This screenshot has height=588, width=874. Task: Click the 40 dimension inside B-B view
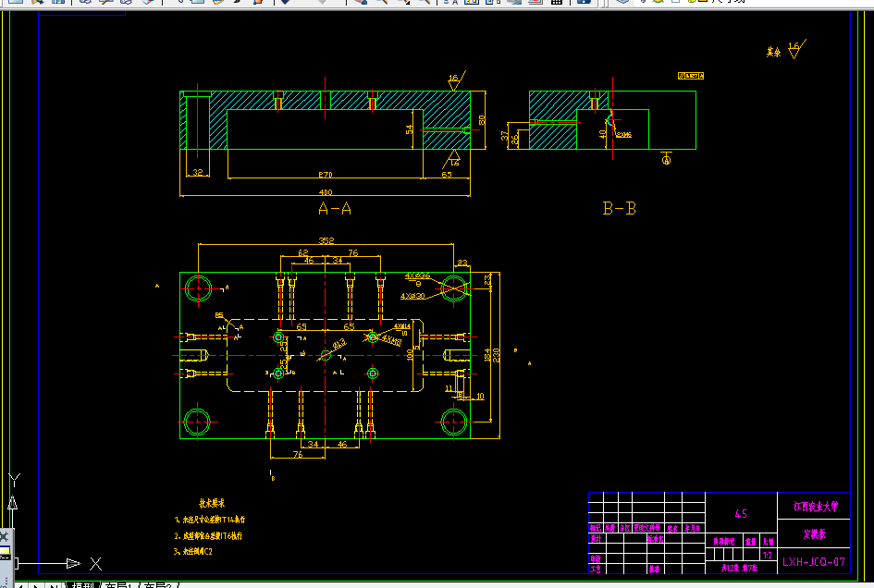point(602,134)
